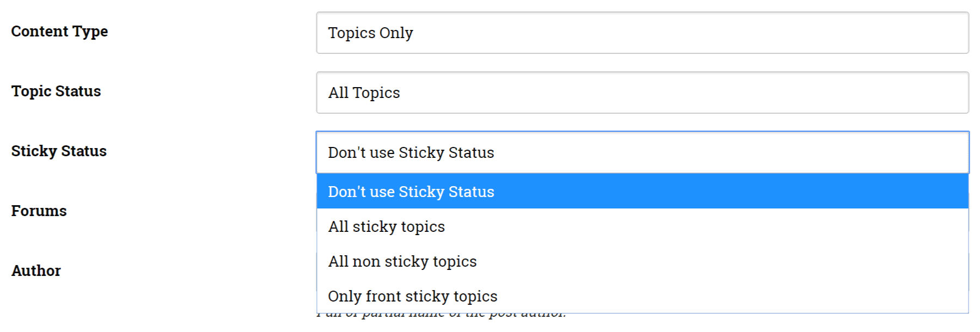Select the second entry in sticky list
This screenshot has height=332, width=980.
tap(642, 226)
